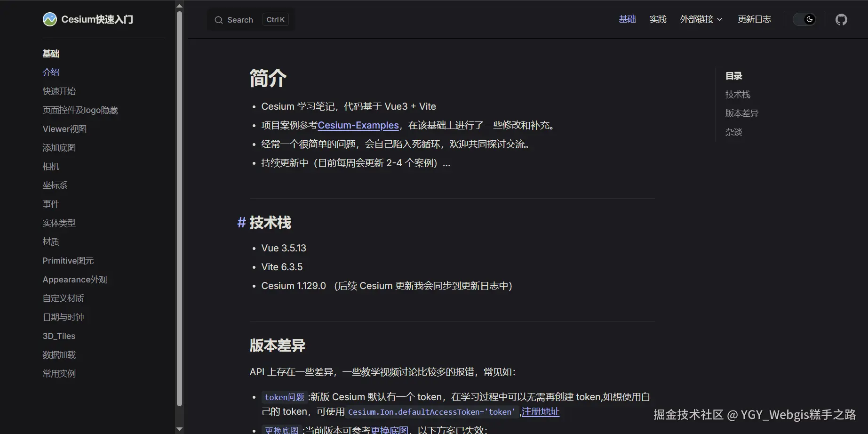The width and height of the screenshot is (868, 434).
Task: Click the sidebar scrollbar down arrow
Action: click(179, 429)
